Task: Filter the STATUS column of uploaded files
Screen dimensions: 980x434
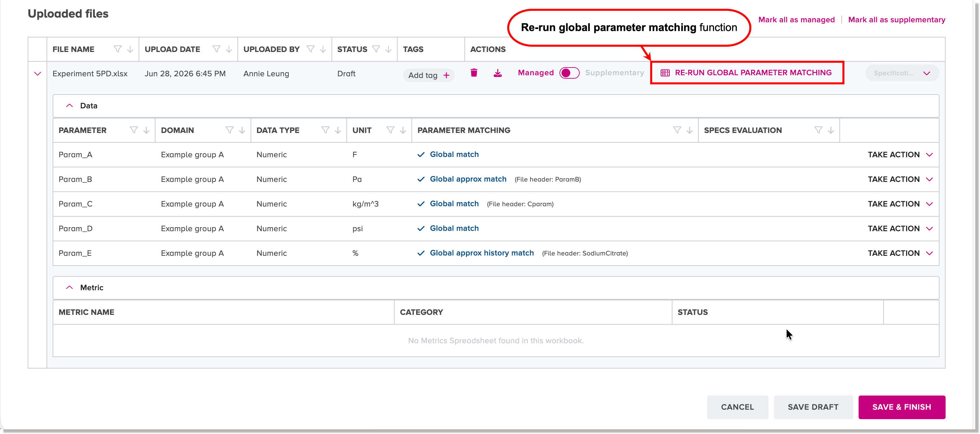Action: click(376, 49)
